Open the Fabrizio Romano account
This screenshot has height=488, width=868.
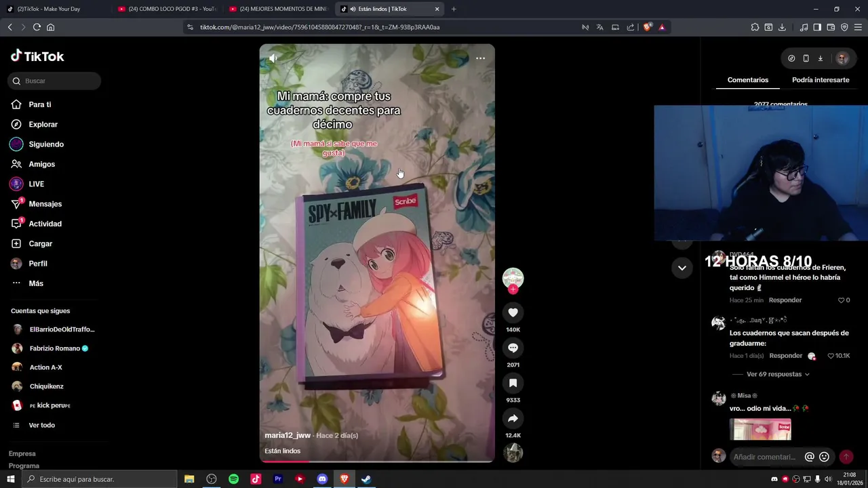50,348
